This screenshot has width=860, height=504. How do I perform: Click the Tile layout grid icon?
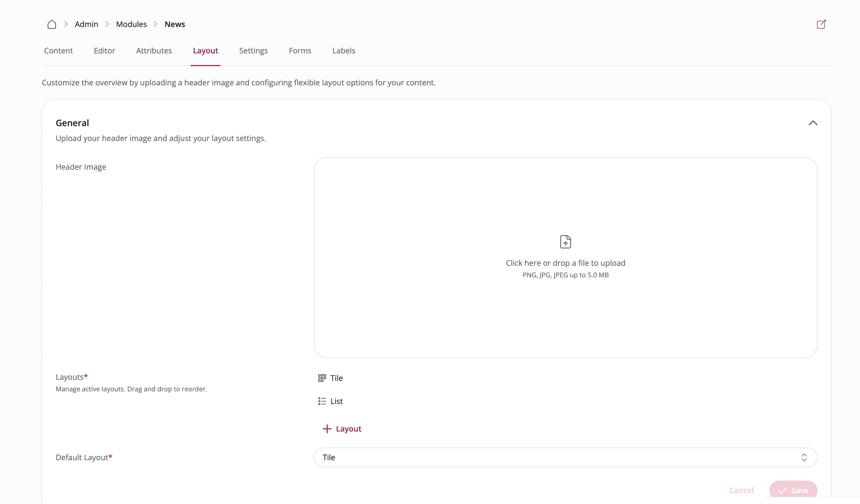322,378
